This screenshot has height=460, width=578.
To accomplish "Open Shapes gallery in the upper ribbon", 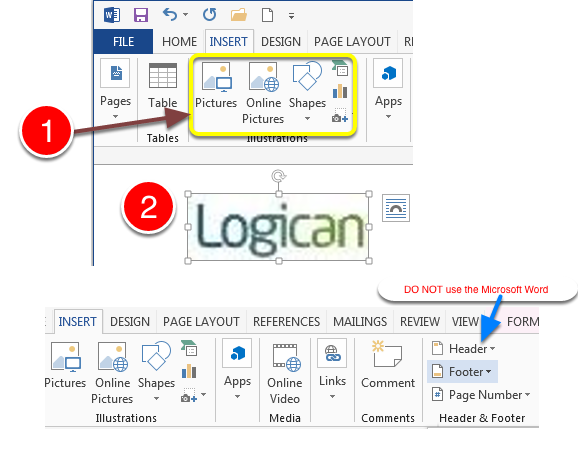I will 307,91.
